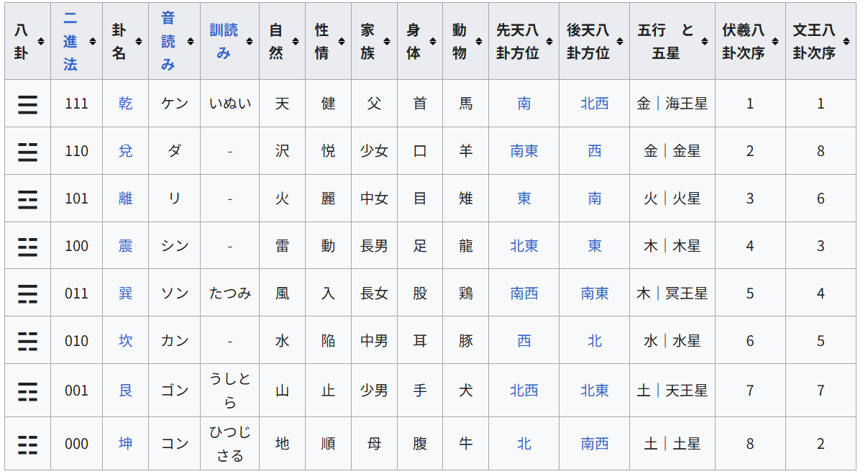868x474 pixels.
Task: Open 北西 link in 乾 row
Action: (x=595, y=104)
